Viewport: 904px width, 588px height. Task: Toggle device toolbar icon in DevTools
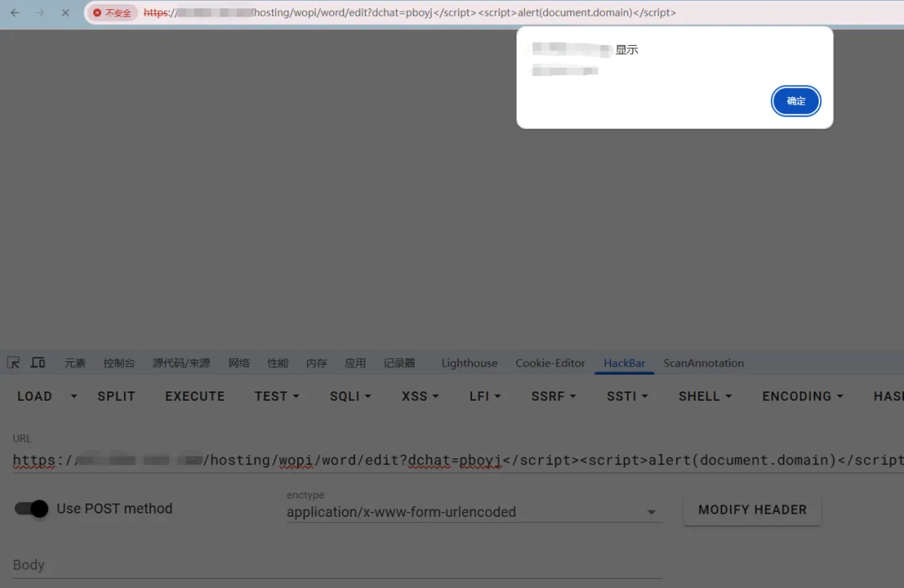click(38, 363)
